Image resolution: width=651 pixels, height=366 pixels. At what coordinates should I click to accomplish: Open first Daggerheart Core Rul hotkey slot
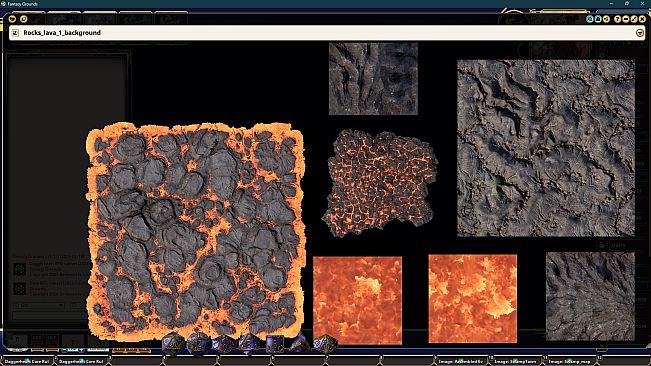click(x=28, y=361)
